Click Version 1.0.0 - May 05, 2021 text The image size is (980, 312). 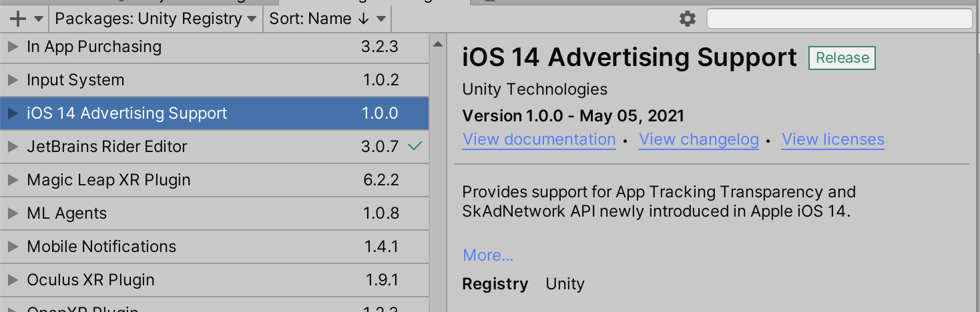pyautogui.click(x=573, y=115)
